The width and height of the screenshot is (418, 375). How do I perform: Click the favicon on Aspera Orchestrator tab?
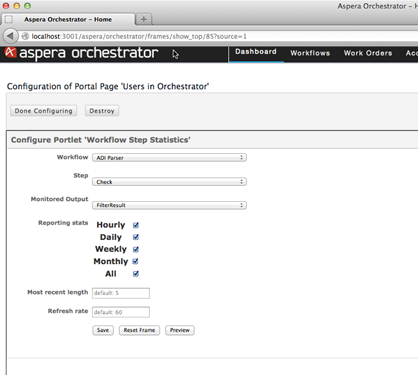9,19
